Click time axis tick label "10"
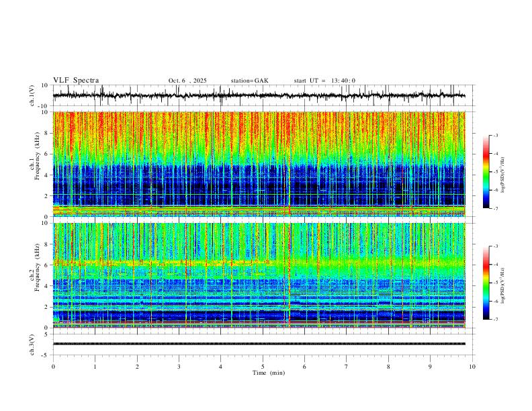This screenshot has height=411, width=532. tap(472, 367)
